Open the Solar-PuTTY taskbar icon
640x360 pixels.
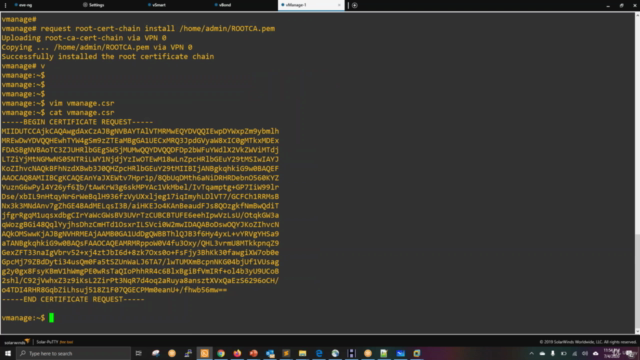pyautogui.click(x=204, y=353)
